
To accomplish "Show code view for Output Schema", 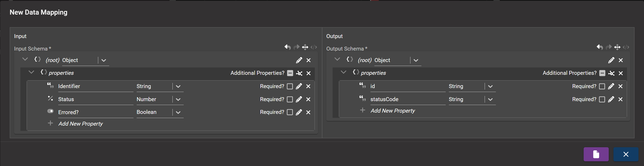I will pos(626,47).
